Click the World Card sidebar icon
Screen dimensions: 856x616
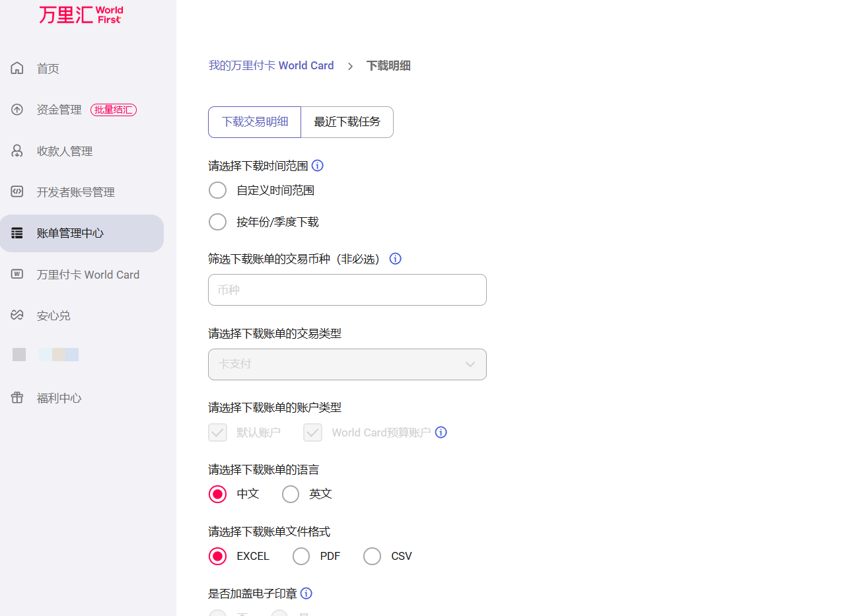point(17,274)
